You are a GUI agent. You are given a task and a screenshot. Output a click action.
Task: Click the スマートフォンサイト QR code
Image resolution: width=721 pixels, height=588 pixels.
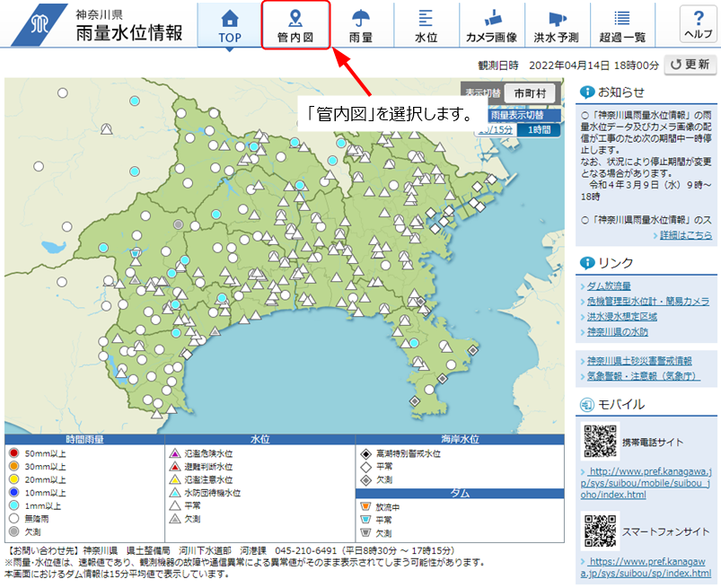coord(600,531)
